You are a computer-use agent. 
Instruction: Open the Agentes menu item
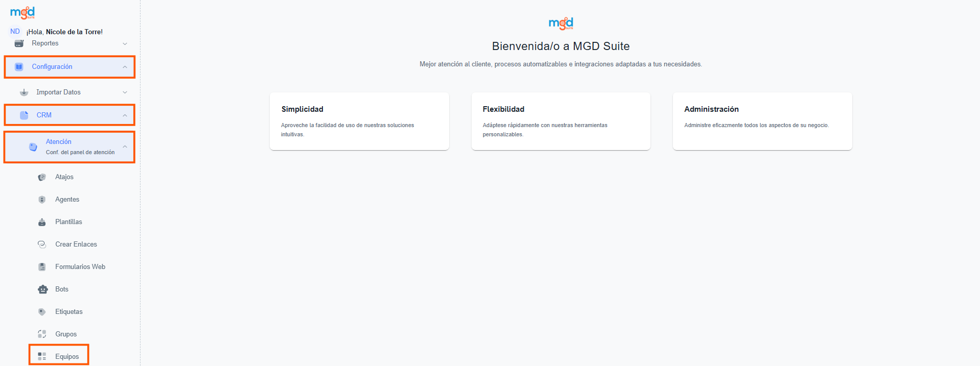pos(67,200)
